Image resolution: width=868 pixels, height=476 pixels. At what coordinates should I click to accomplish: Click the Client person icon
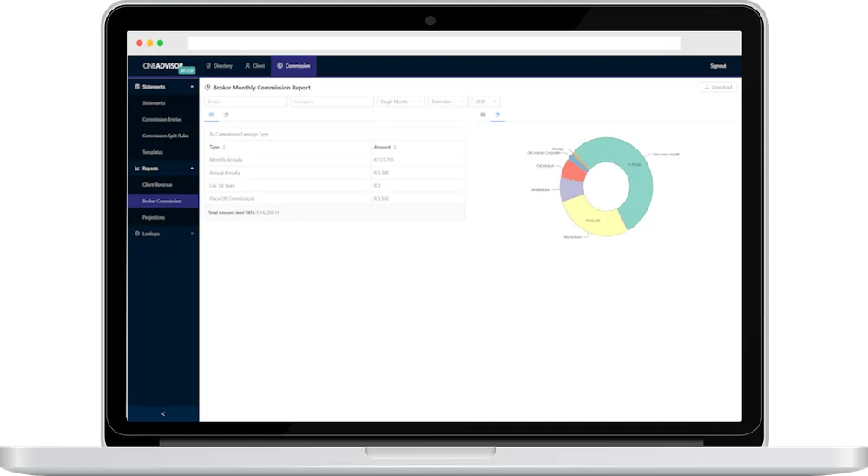tap(247, 65)
